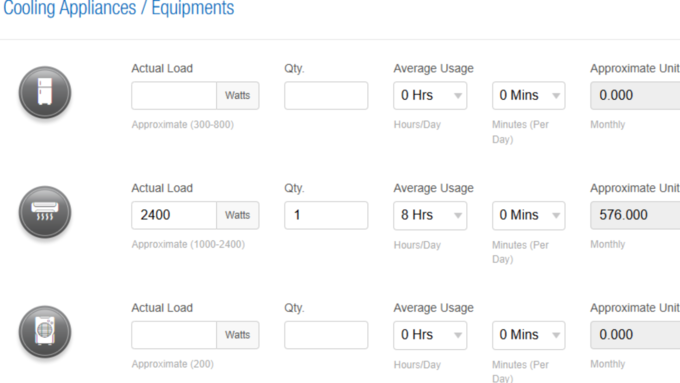Click the air conditioner appliance icon

pyautogui.click(x=45, y=212)
